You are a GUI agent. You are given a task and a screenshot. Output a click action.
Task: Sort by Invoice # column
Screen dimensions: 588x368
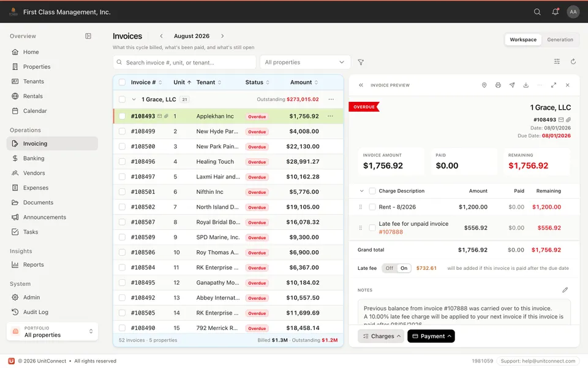(146, 82)
